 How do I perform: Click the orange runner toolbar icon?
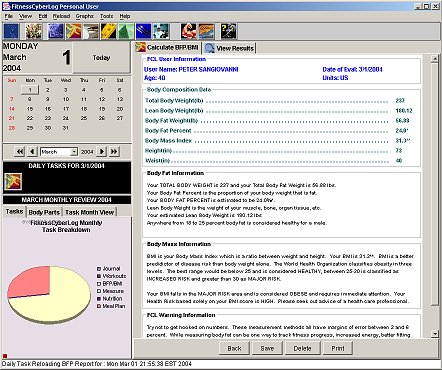pyautogui.click(x=73, y=31)
